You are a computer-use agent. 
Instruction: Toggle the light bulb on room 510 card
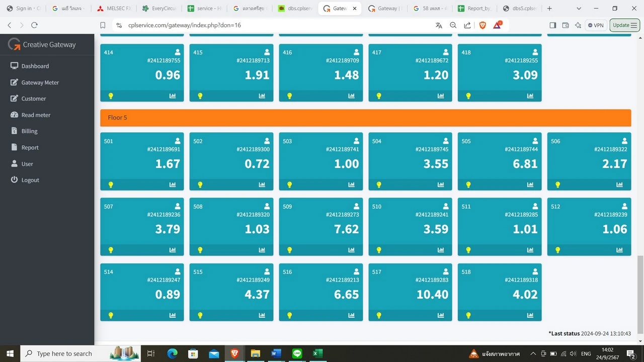point(379,250)
